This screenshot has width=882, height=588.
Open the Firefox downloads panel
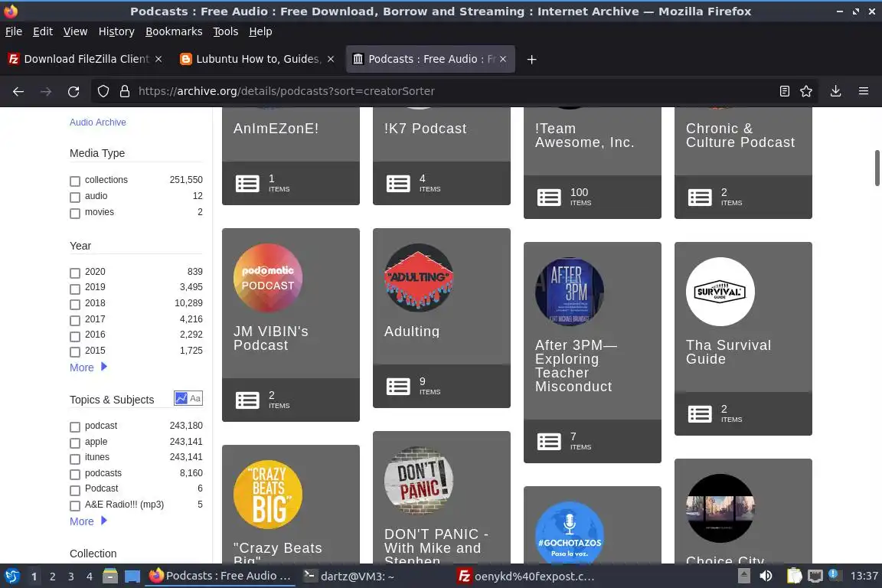tap(835, 91)
